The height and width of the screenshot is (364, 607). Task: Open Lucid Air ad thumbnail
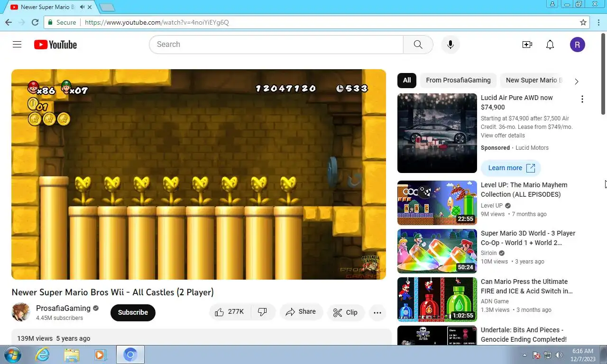[x=437, y=133]
